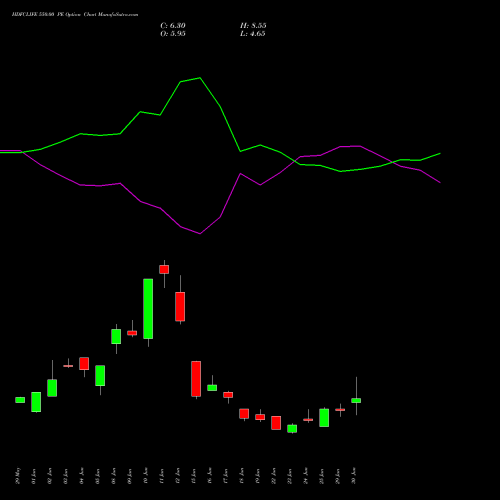
Task: Click the lowest trough of the purple line
Action: 200,233
